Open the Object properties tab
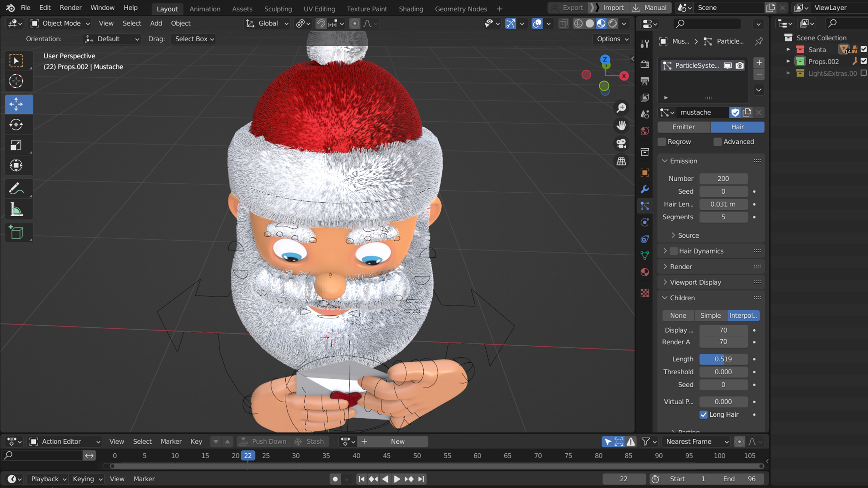The image size is (868, 488). coord(645,173)
